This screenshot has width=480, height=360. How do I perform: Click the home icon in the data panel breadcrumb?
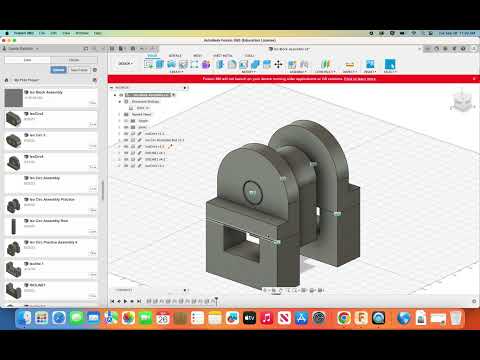coord(6,80)
